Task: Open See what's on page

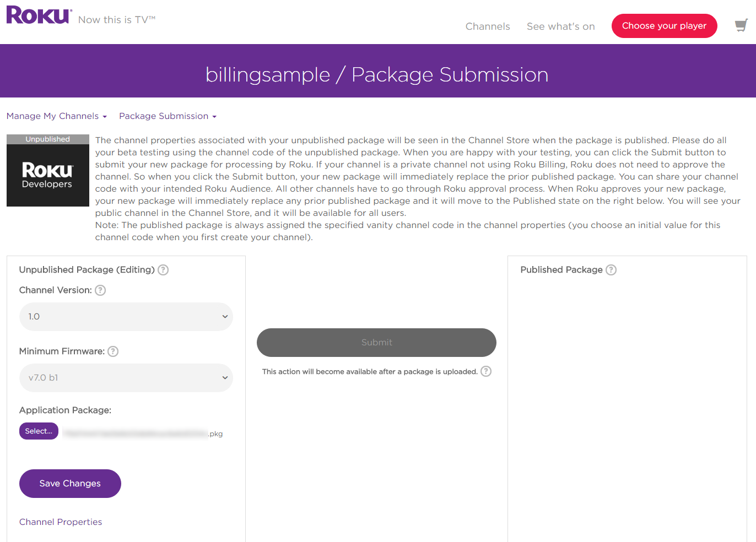Action: 560,26
